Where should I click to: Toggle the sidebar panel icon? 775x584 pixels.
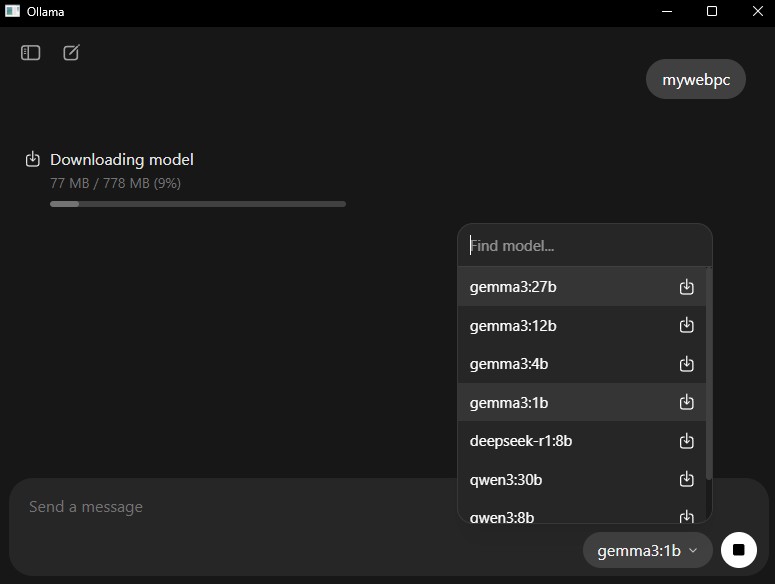point(31,52)
